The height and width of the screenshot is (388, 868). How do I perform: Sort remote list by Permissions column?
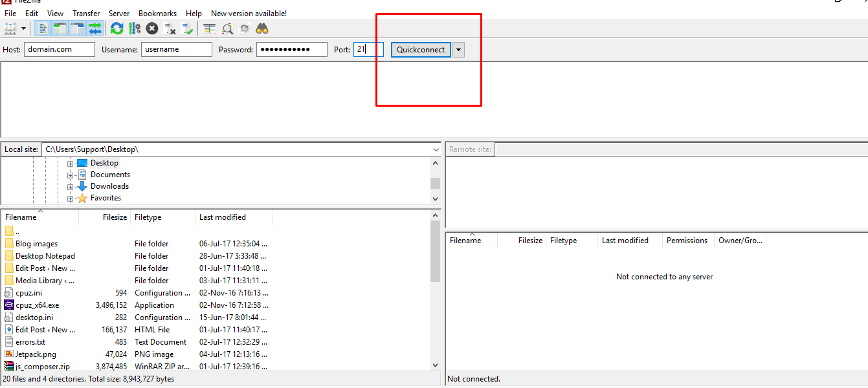688,241
